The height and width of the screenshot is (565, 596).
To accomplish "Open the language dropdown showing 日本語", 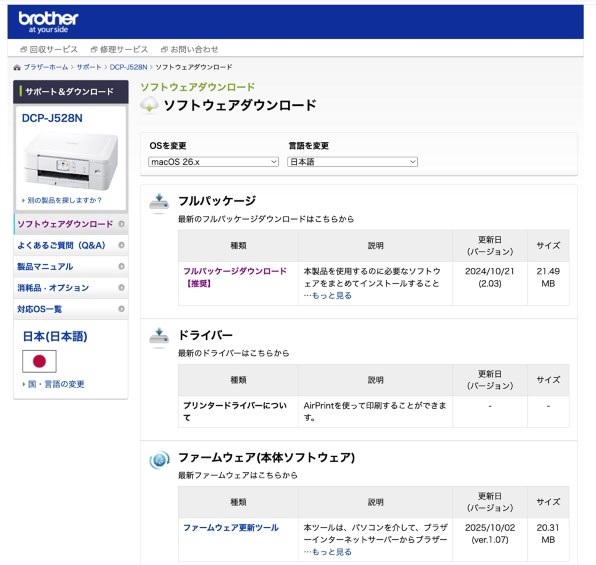I will pos(352,162).
